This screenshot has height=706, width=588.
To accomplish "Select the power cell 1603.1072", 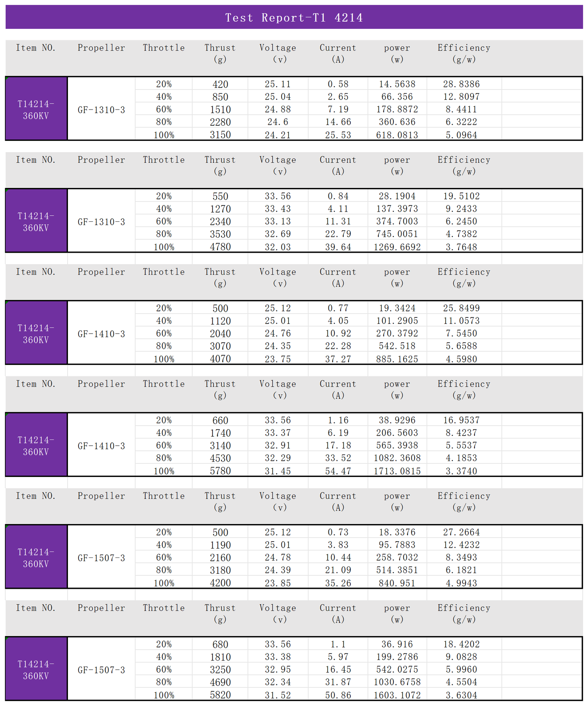I will 397,695.
